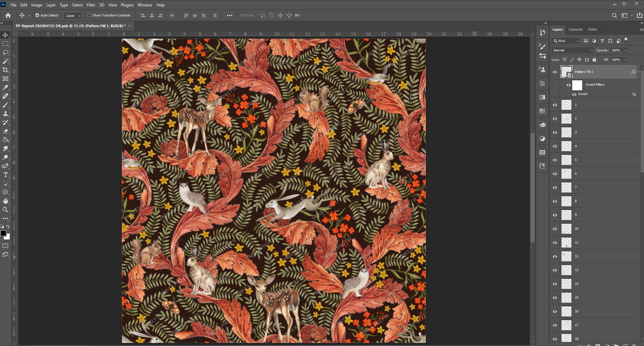This screenshot has width=644, height=346.
Task: Select the History Brush tool
Action: pos(6,122)
